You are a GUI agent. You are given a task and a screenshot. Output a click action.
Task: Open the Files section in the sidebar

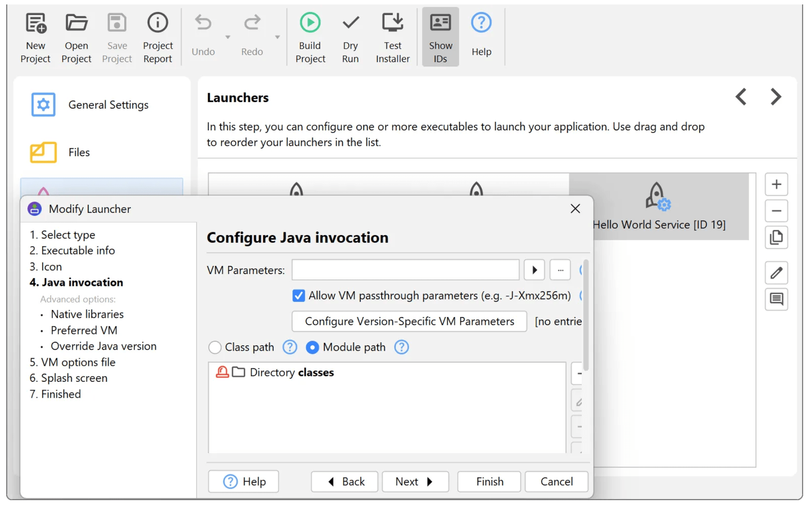click(102, 152)
